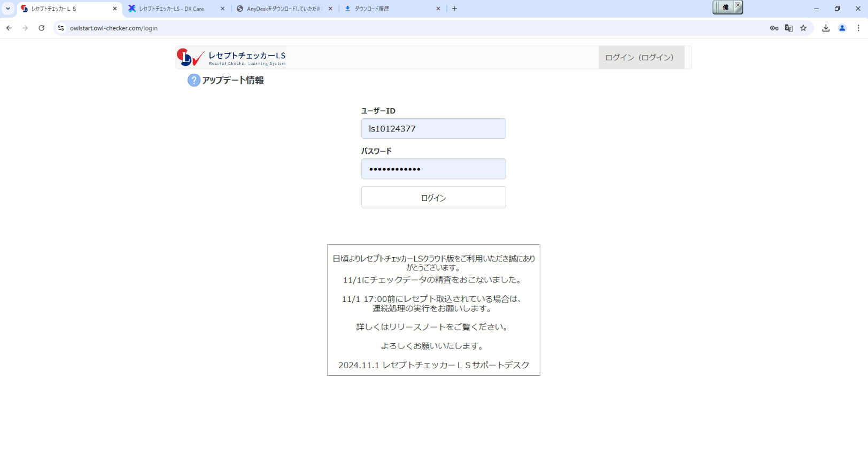This screenshot has height=473, width=868.
Task: Restore down the Chrome window
Action: tap(837, 9)
